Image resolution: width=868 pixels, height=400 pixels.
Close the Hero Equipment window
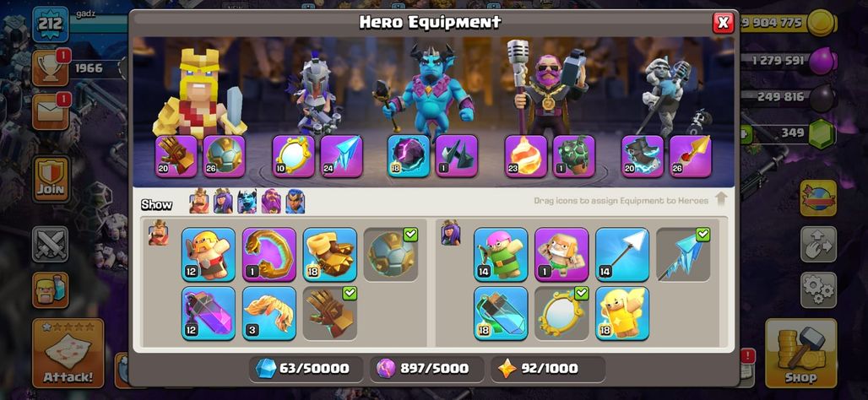[723, 23]
